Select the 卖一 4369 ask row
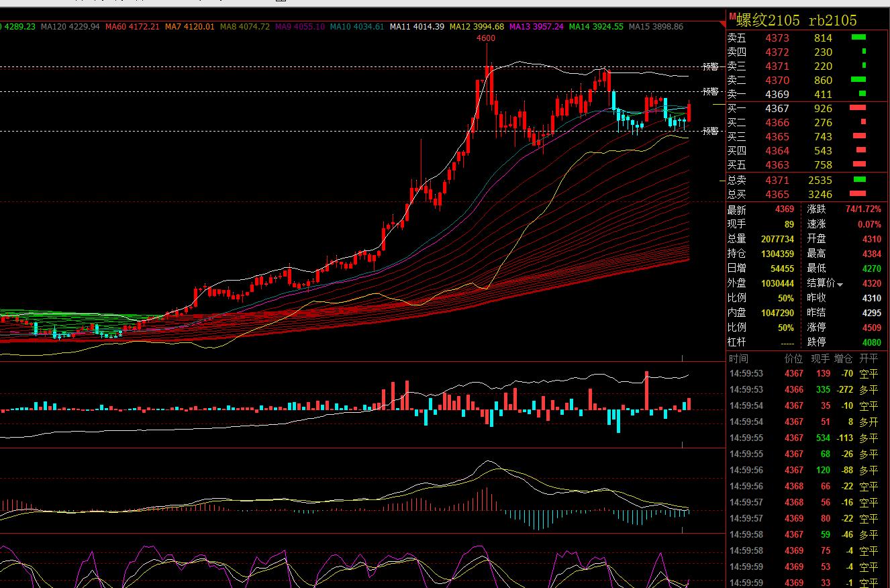This screenshot has width=890, height=588. 807,95
